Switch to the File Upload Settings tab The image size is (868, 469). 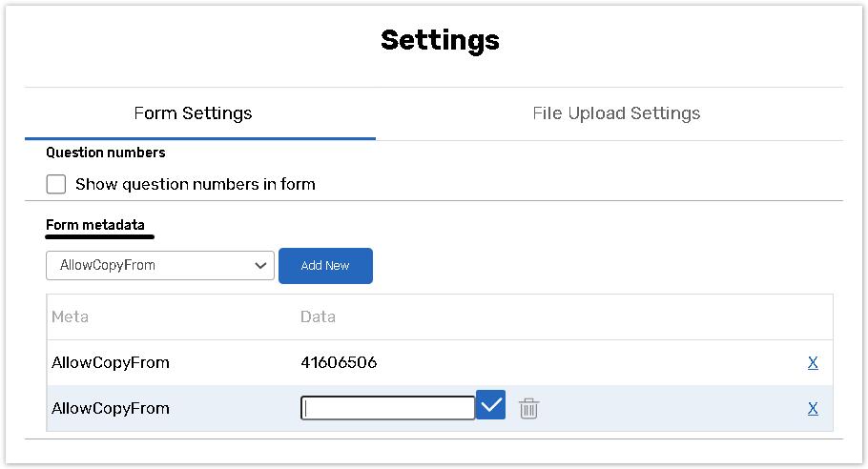616,113
